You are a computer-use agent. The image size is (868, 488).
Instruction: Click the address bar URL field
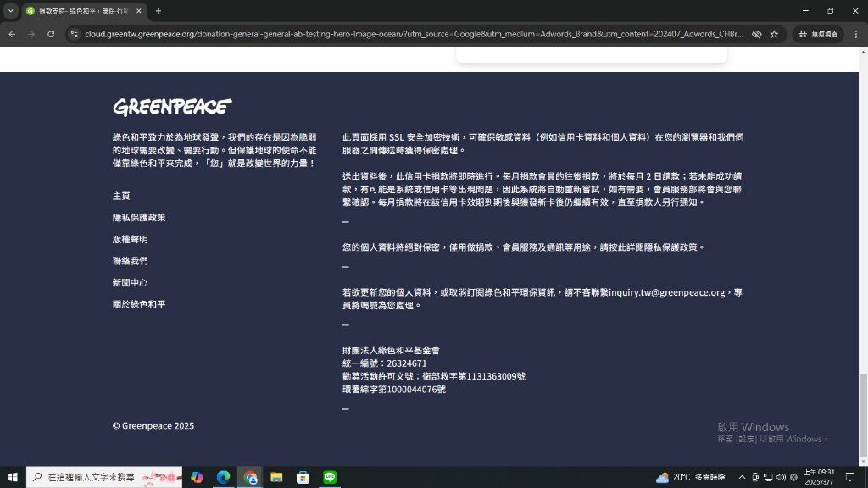[x=414, y=34]
